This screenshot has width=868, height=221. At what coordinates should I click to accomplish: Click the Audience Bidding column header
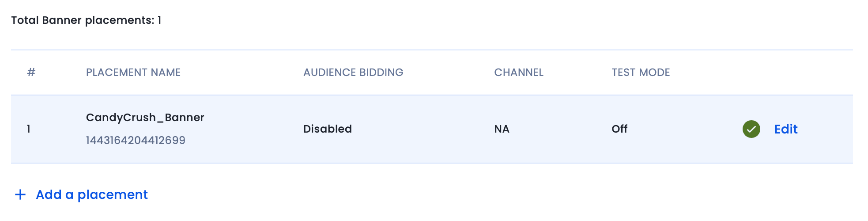click(353, 72)
